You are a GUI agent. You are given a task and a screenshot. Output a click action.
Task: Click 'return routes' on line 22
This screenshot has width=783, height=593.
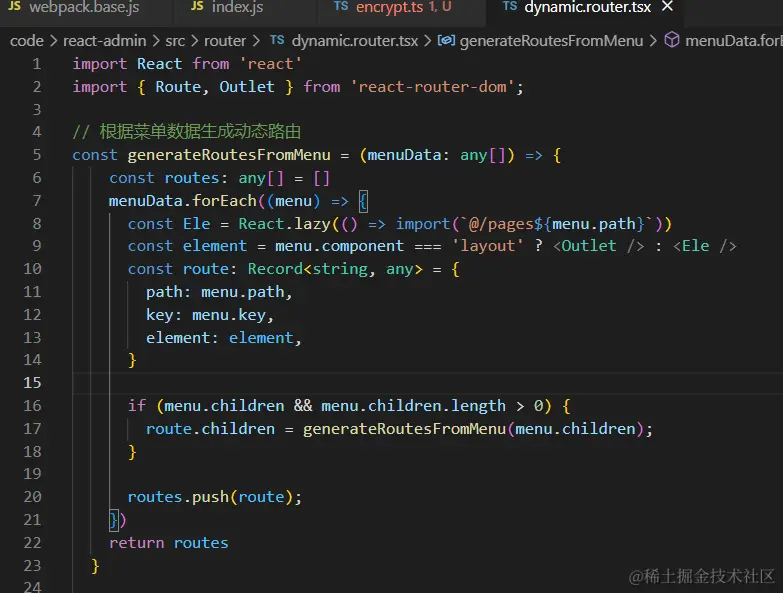tap(169, 543)
